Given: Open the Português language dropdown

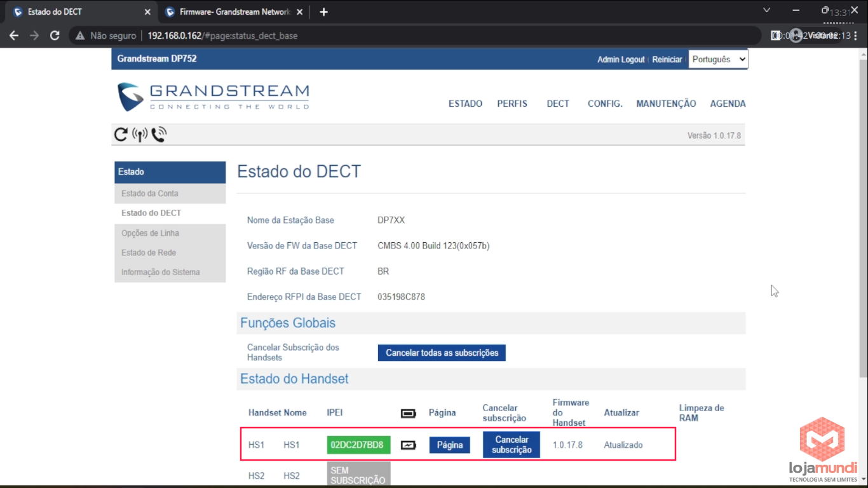Looking at the screenshot, I should 718,59.
